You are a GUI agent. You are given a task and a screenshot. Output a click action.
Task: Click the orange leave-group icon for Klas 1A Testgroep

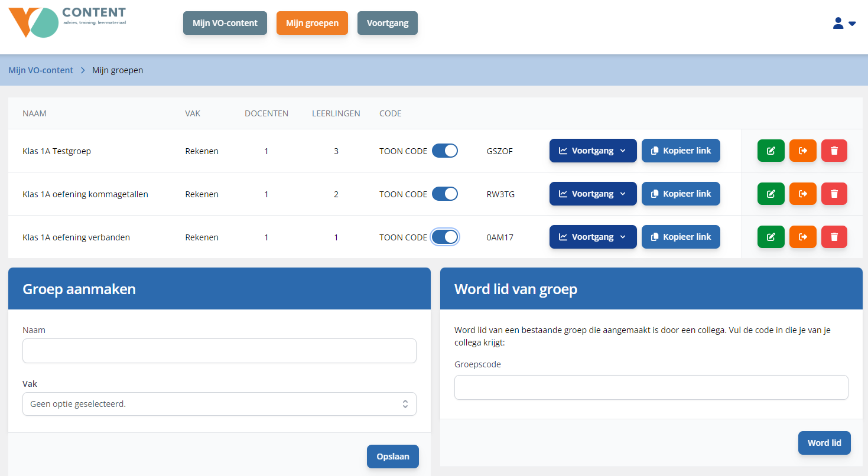[x=802, y=151]
